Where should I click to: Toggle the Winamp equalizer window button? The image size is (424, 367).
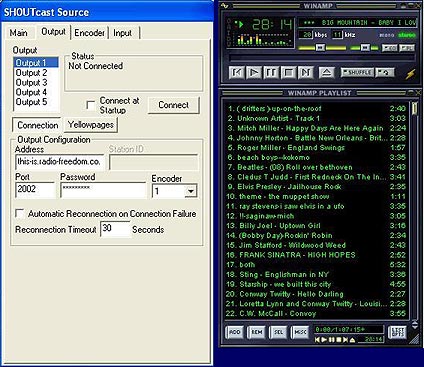tap(389, 48)
